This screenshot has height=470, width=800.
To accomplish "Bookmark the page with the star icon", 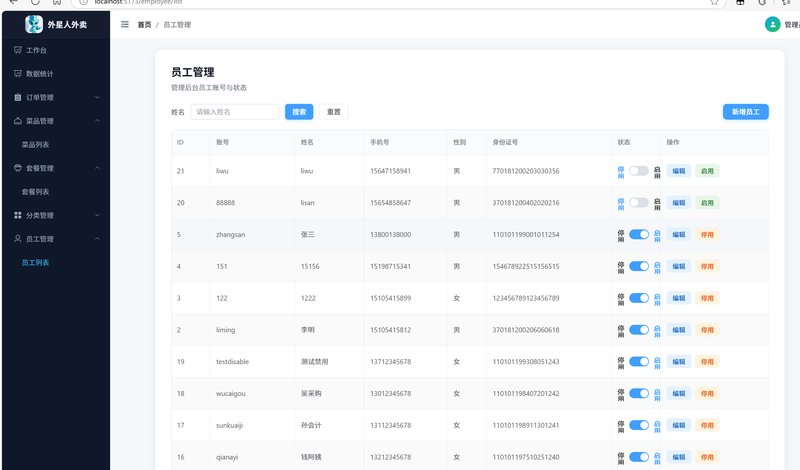I will [714, 2].
